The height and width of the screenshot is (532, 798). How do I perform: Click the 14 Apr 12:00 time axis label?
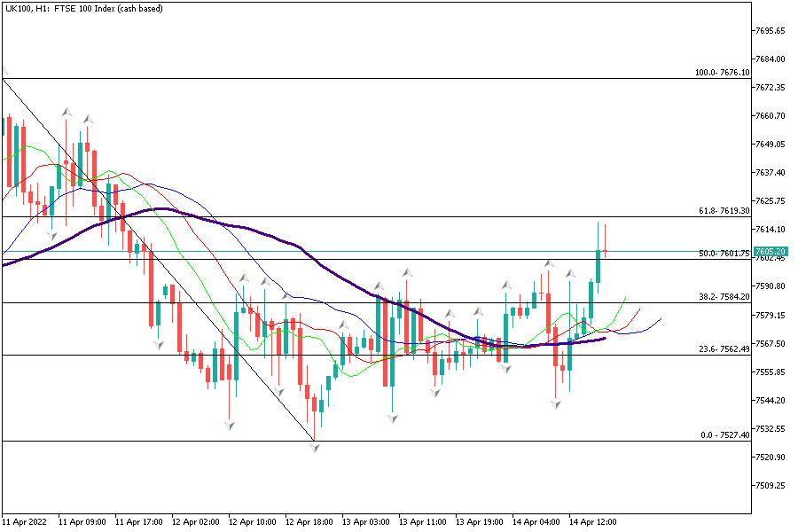(591, 522)
